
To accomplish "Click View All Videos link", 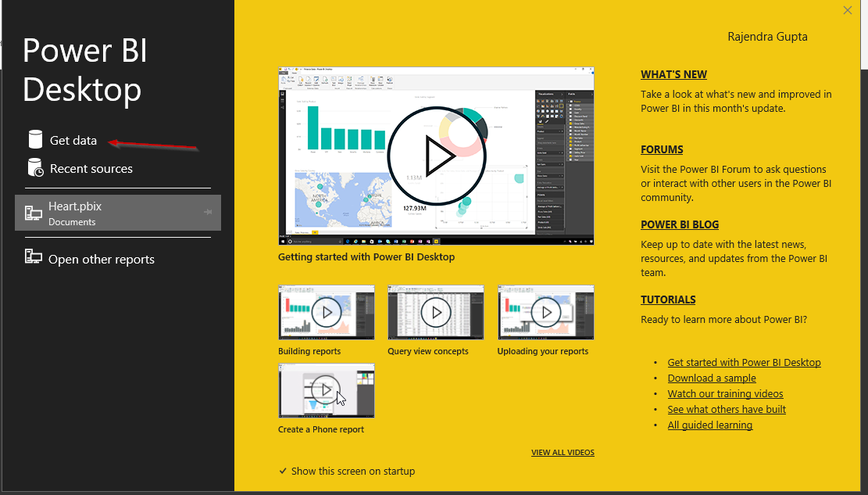I will [x=563, y=452].
